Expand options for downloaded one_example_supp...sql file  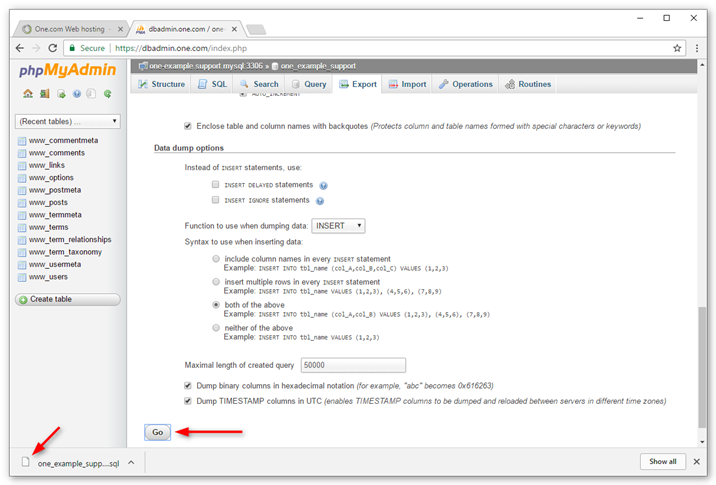(132, 463)
